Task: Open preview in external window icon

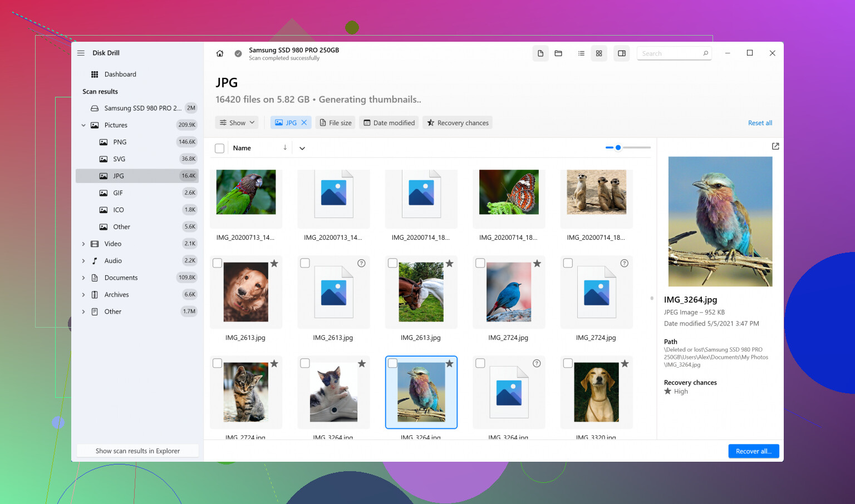Action: (775, 146)
